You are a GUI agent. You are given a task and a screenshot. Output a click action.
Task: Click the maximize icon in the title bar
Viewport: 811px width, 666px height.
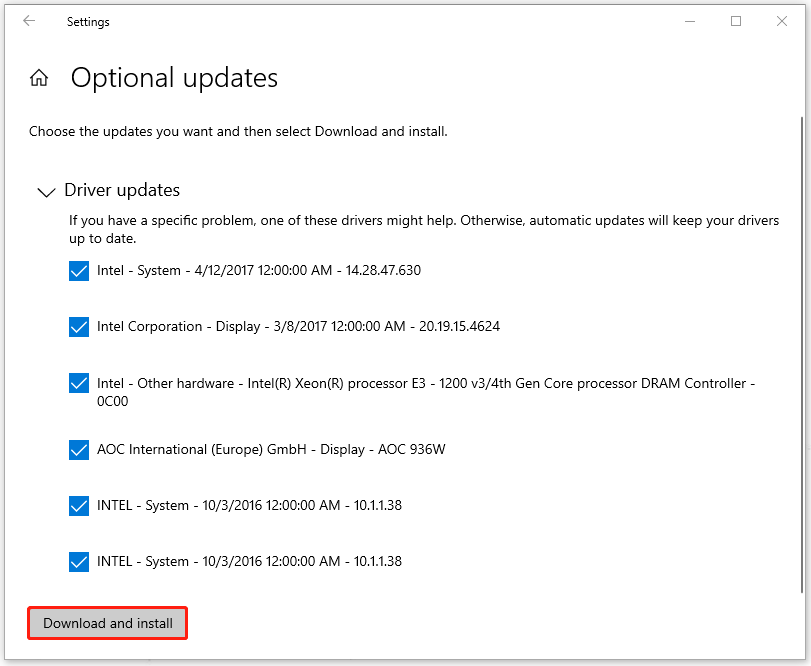[736, 21]
